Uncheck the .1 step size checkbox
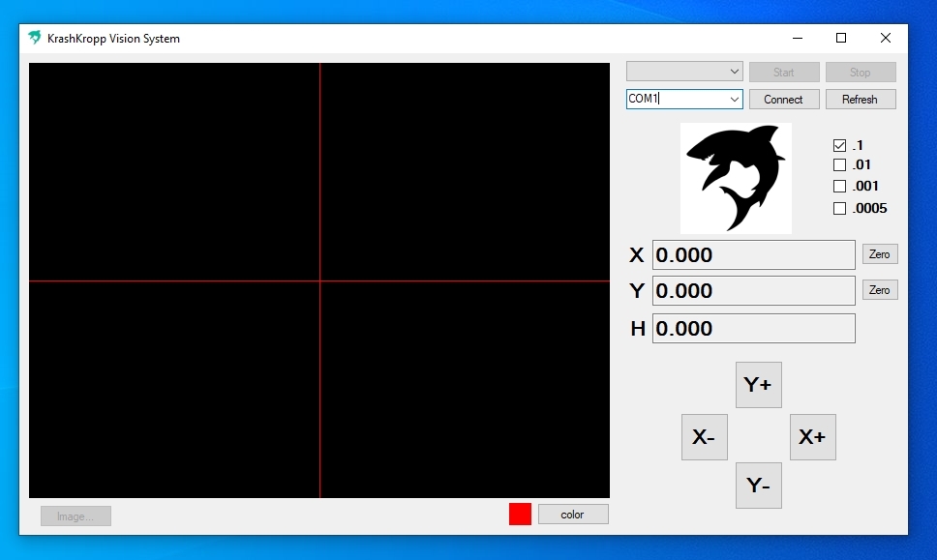937x560 pixels. 839,145
